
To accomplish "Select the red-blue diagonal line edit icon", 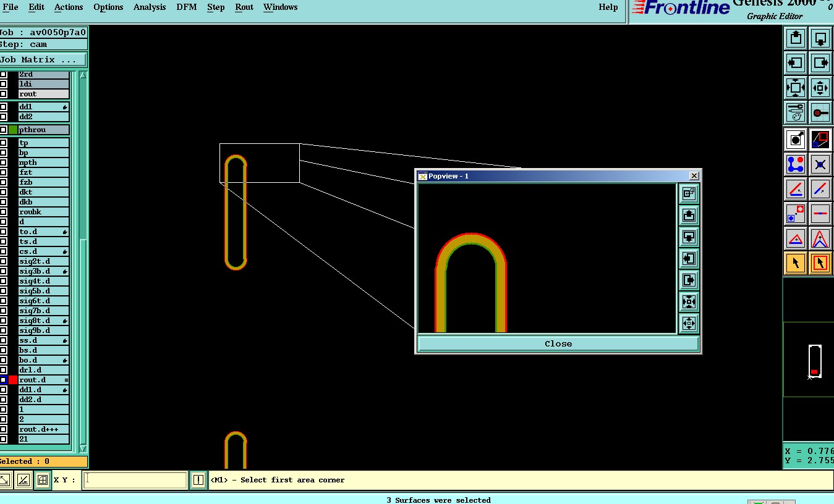I will (x=820, y=189).
